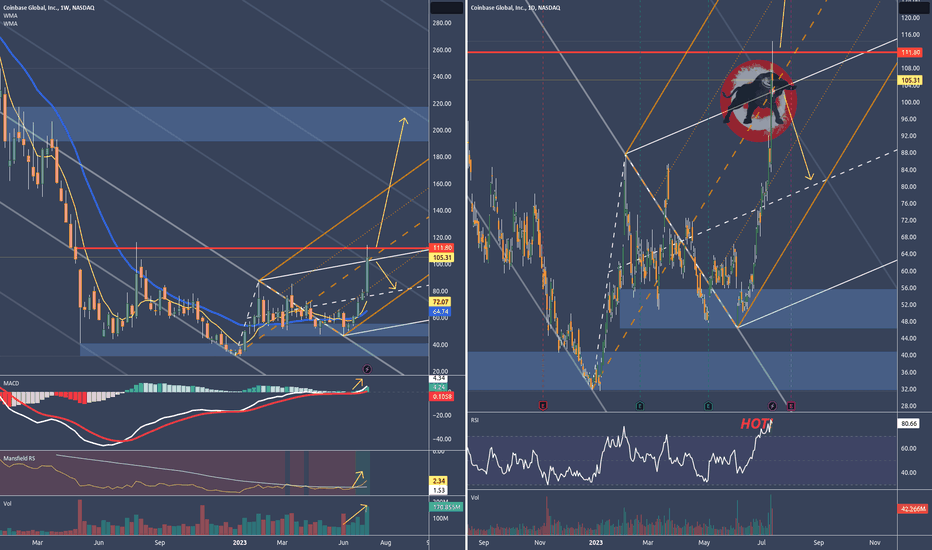Click the yellow 2.34 Mansfield RS value label
This screenshot has width=932, height=550.
coord(439,481)
